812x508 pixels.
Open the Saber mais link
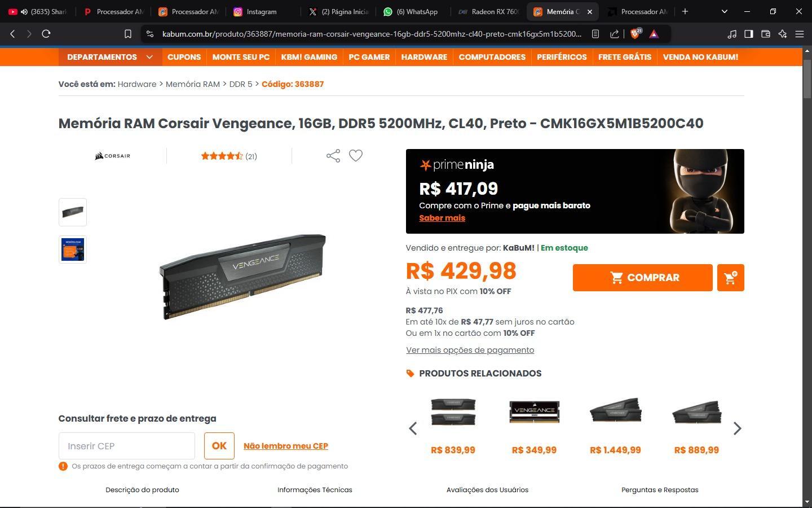point(442,218)
